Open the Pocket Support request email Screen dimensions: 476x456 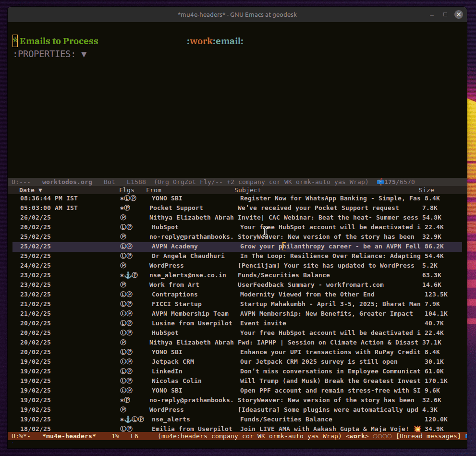(x=237, y=208)
